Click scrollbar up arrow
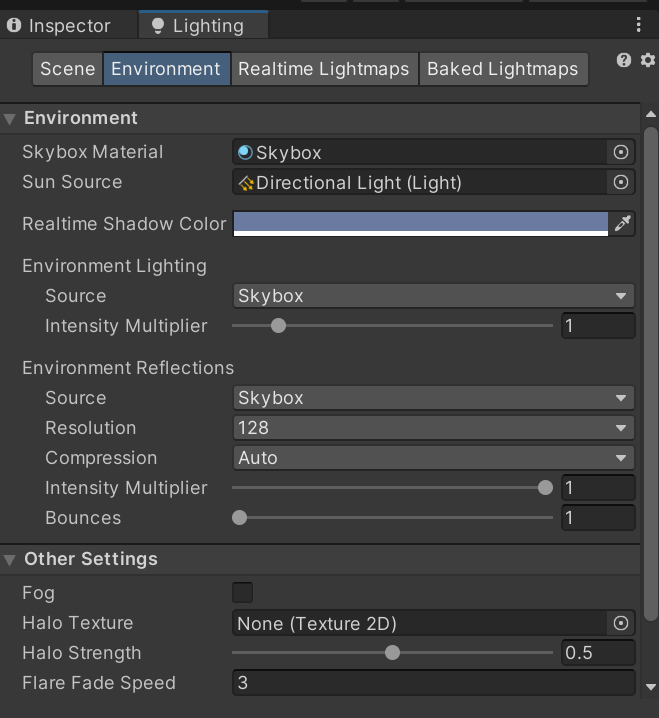659x718 pixels. (651, 114)
